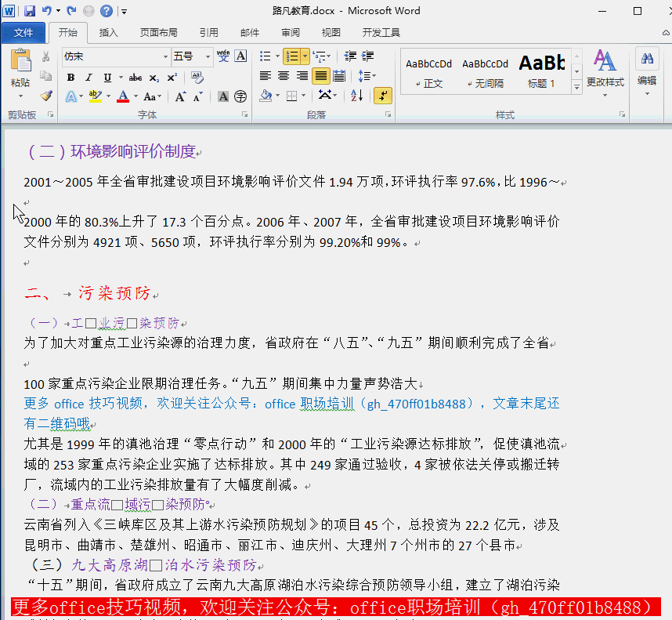Click the 更改样式 button

coord(605,71)
